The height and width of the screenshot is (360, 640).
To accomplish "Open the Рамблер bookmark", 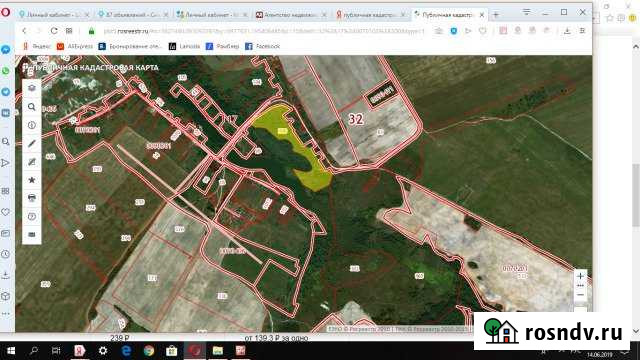I will [x=222, y=47].
